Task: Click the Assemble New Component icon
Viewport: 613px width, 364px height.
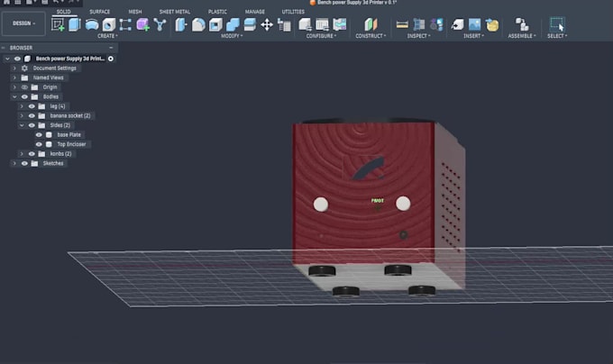Action: pos(522,24)
